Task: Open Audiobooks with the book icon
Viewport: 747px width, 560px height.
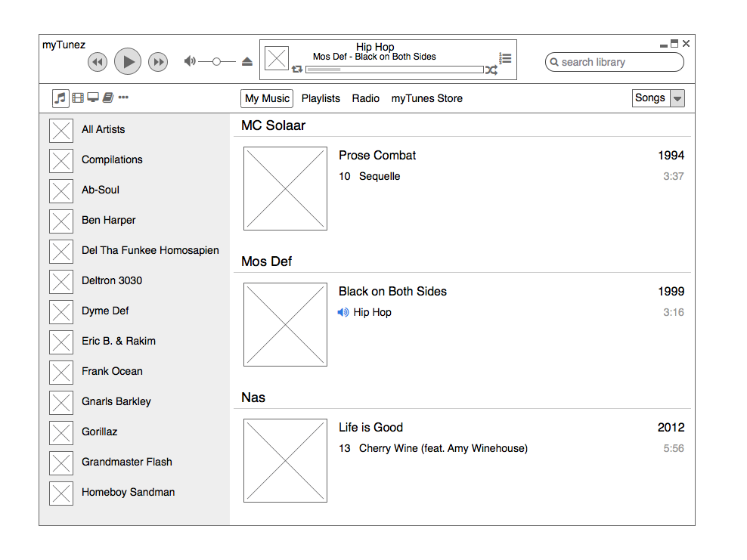Action: tap(107, 97)
